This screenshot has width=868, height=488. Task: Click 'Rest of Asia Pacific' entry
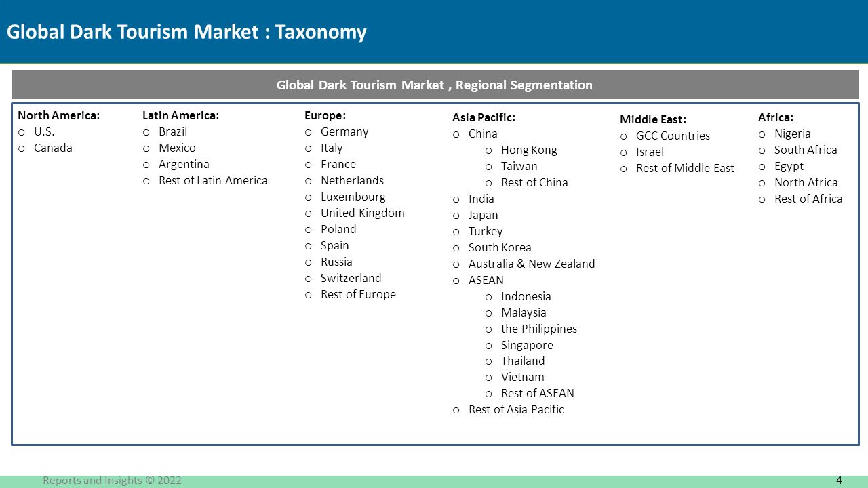[x=516, y=409]
